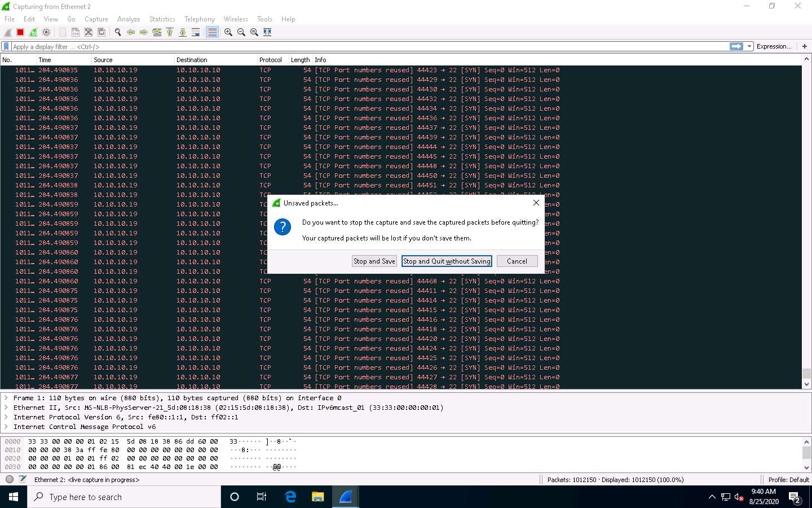Expand the Ethernet II details
The image size is (812, 508).
coord(6,408)
